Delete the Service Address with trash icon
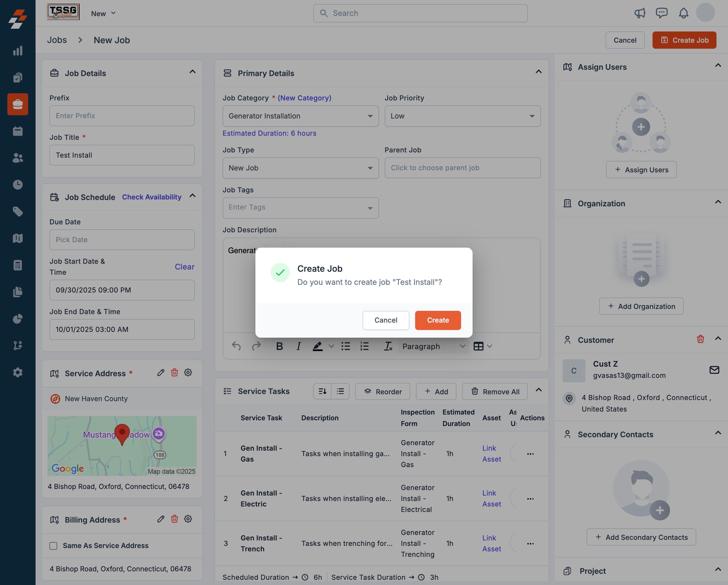The height and width of the screenshot is (585, 728). 174,373
